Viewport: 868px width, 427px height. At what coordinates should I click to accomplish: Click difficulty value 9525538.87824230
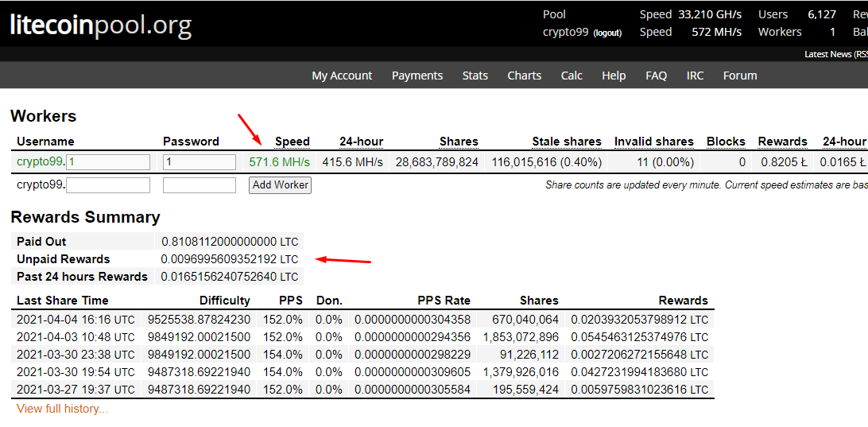[200, 320]
